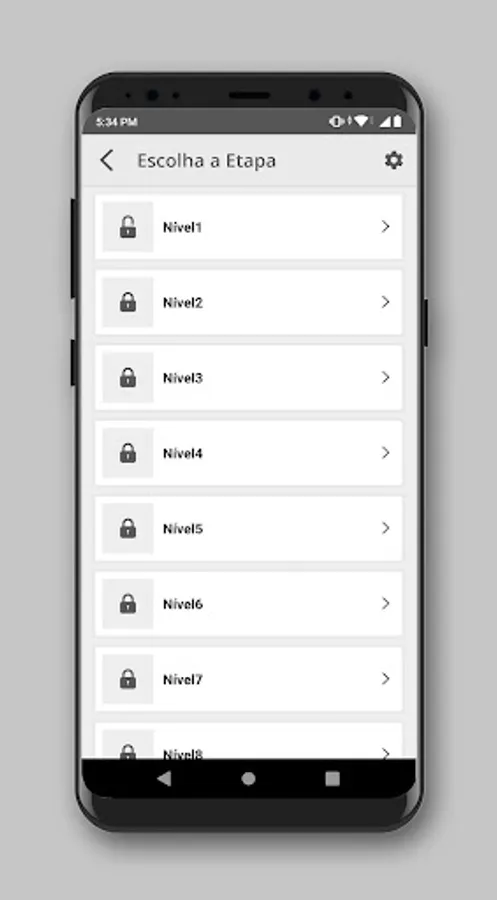
Task: Tap the Android home circle button
Action: point(248,778)
